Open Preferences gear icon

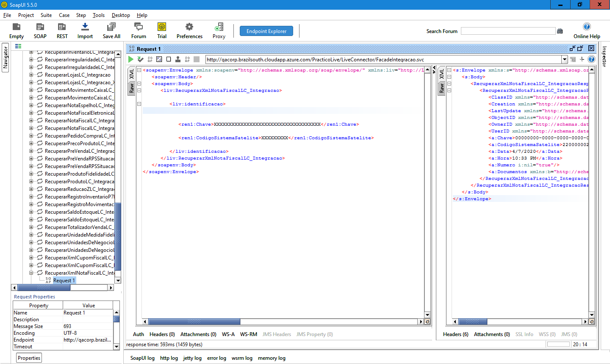tap(189, 27)
